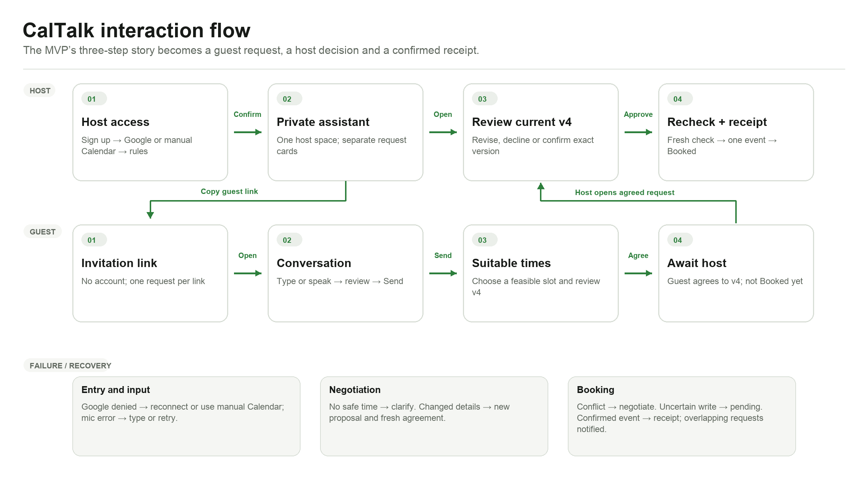
Task: Click the 02 badge in Conversation card
Action: click(x=289, y=240)
